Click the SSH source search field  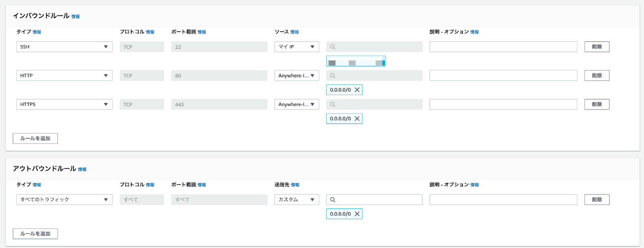374,47
